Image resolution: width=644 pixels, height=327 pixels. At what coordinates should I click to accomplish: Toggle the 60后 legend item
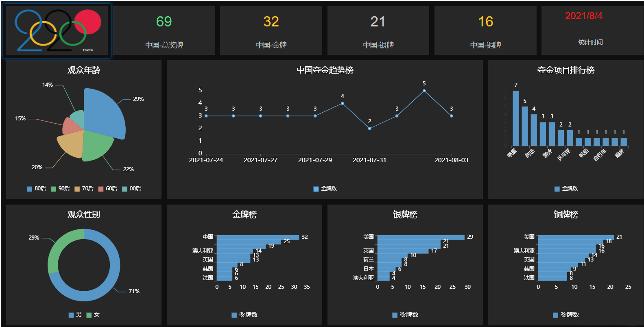(x=108, y=189)
